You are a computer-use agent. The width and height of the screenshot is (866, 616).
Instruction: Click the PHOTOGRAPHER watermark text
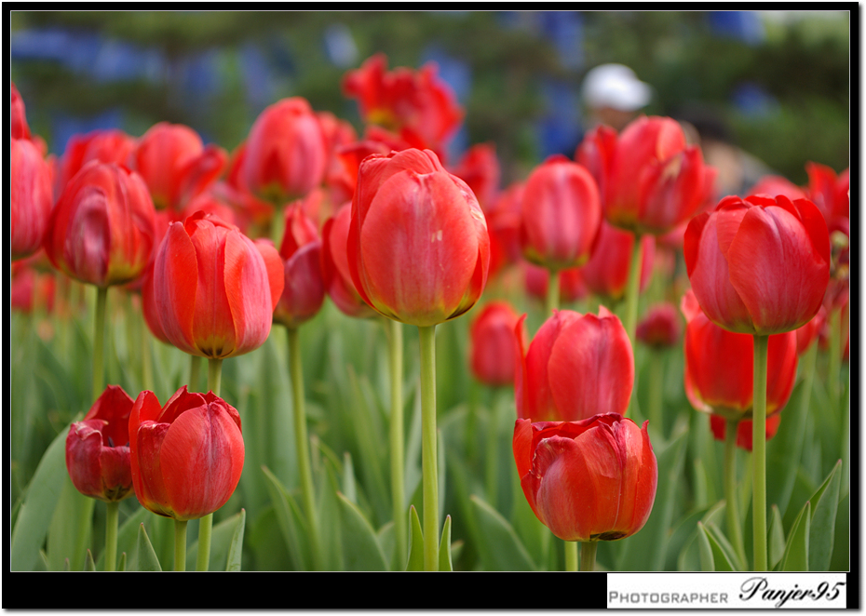(670, 597)
